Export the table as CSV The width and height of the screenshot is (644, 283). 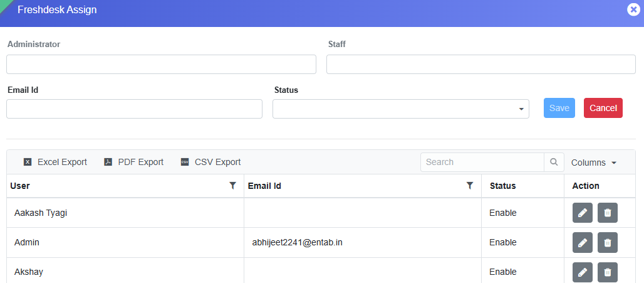tap(210, 162)
